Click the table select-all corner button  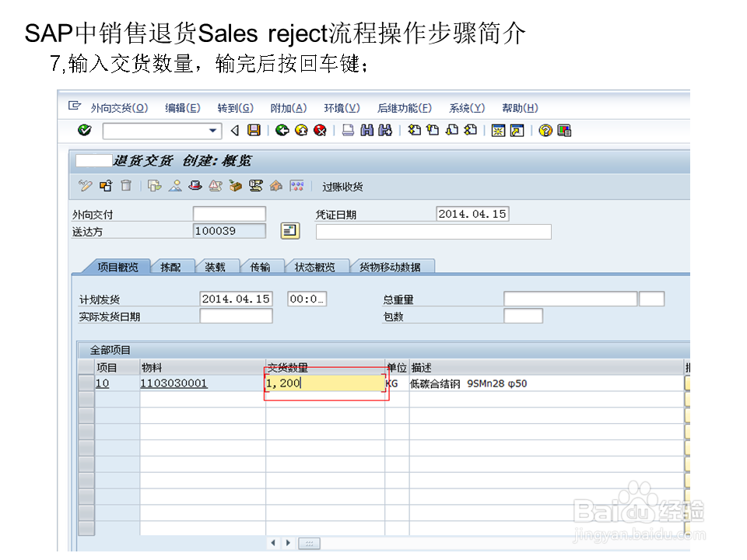point(86,367)
